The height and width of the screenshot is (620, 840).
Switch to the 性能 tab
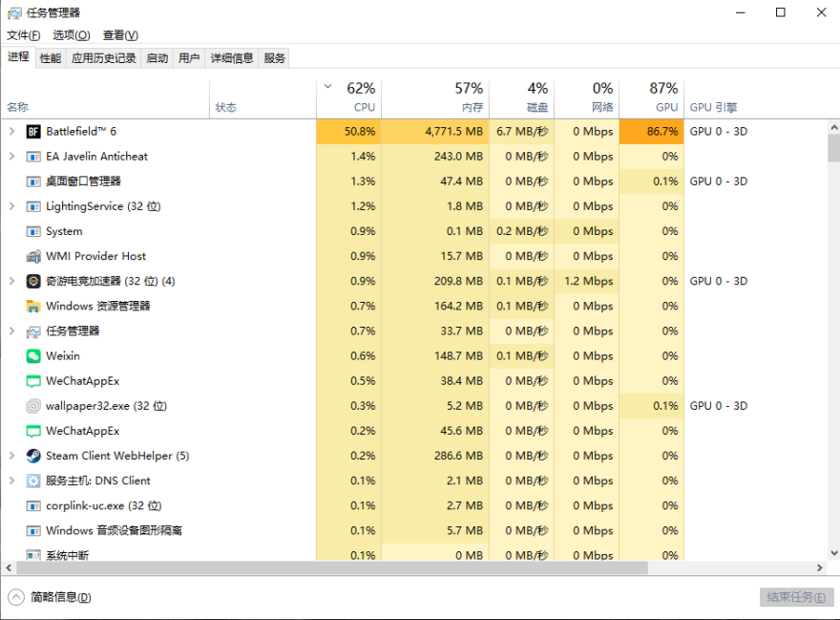[51, 58]
